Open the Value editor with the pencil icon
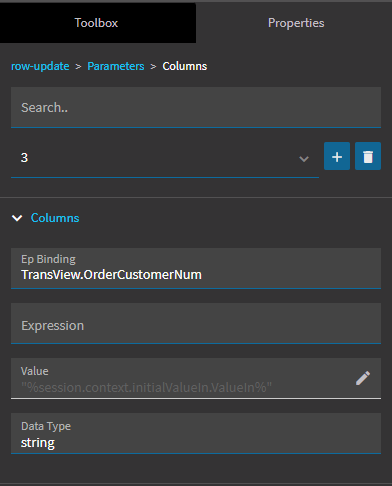Screen dimensions: 392x486 [x=363, y=378]
